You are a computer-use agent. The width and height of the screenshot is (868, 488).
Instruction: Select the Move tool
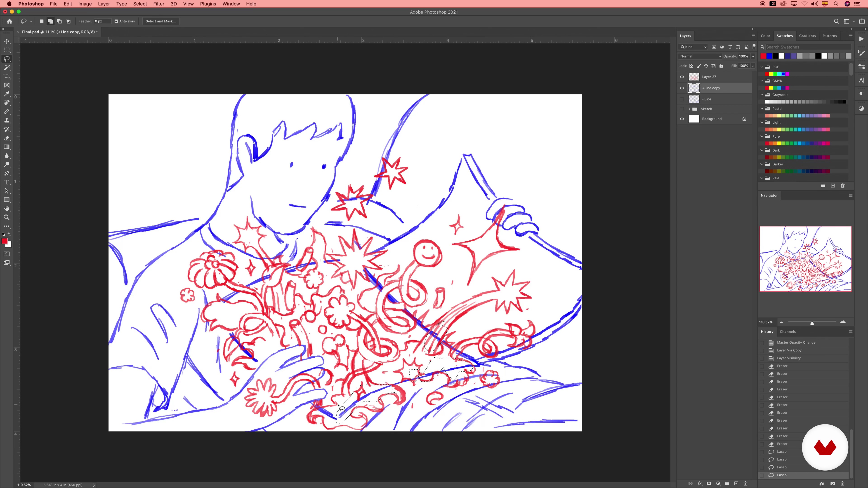click(7, 41)
